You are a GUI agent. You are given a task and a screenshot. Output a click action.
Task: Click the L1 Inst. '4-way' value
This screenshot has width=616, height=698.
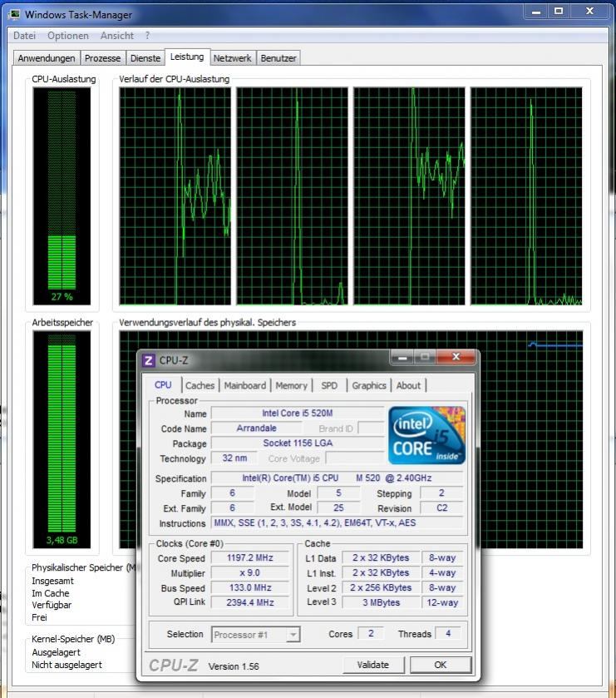coord(442,573)
